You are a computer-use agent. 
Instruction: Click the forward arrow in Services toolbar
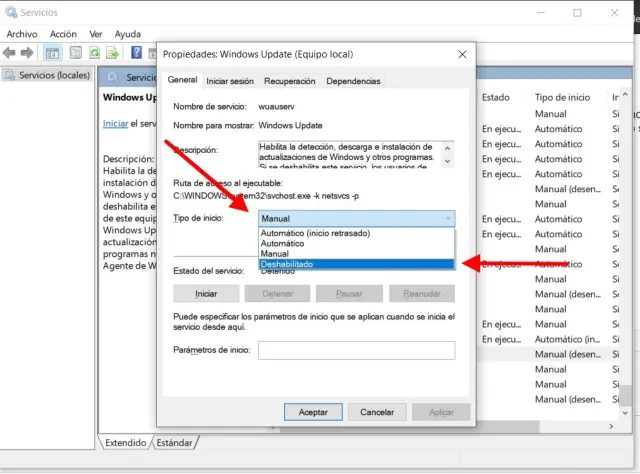(x=27, y=53)
